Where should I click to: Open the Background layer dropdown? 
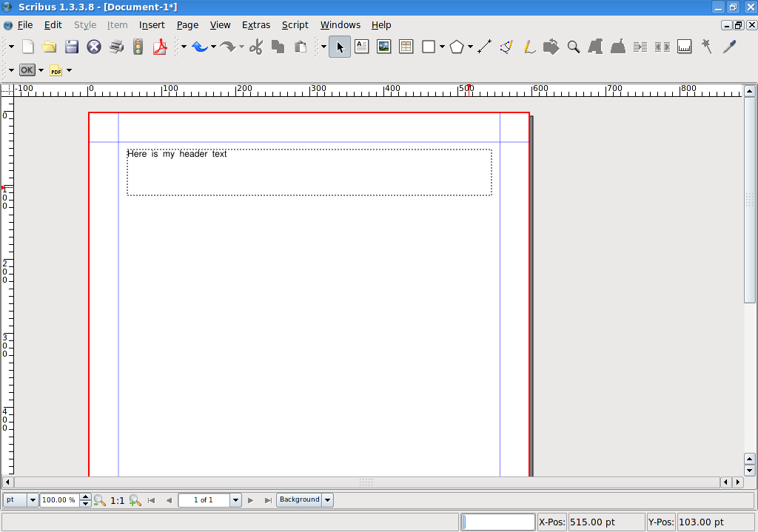pos(327,500)
